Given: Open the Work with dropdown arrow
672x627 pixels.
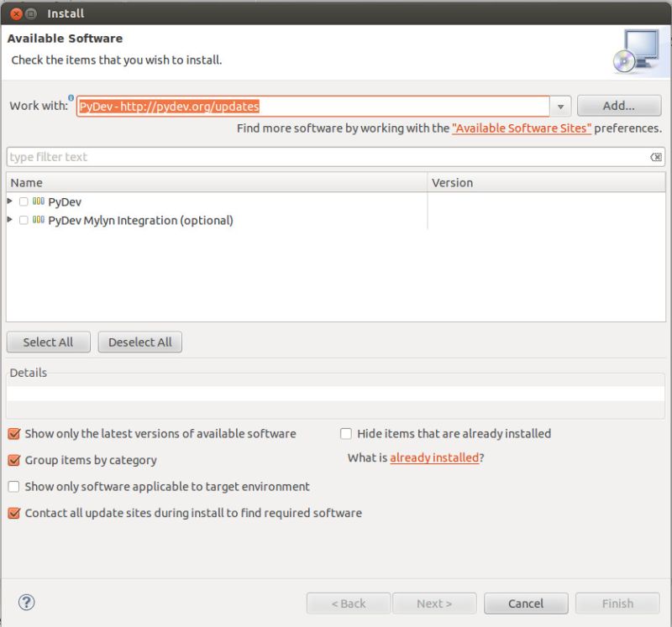Looking at the screenshot, I should coord(560,107).
